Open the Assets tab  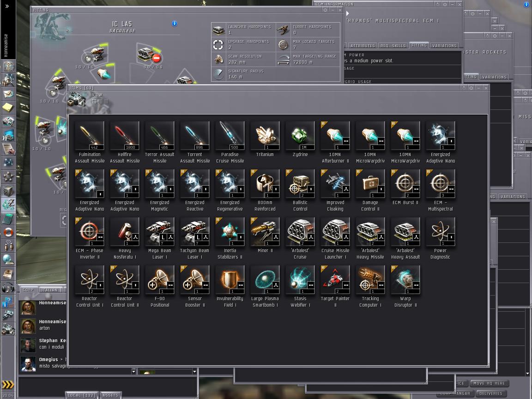pyautogui.click(x=111, y=395)
